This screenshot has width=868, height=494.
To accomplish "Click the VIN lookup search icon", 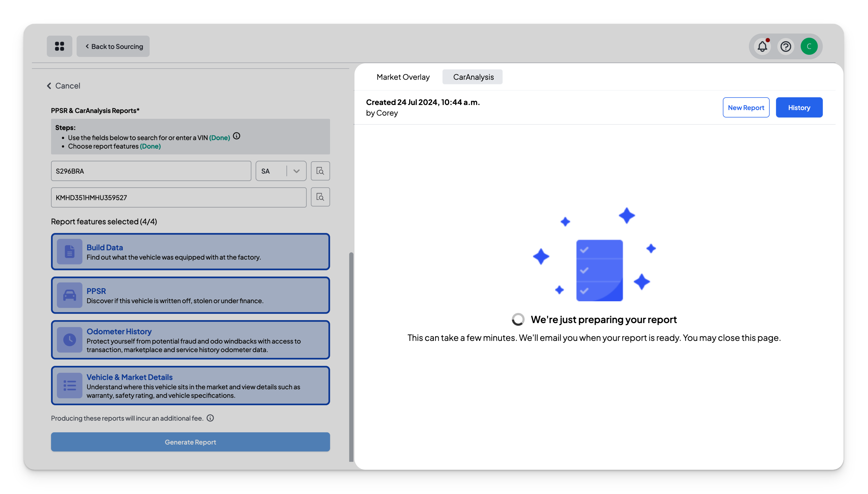I will point(320,197).
